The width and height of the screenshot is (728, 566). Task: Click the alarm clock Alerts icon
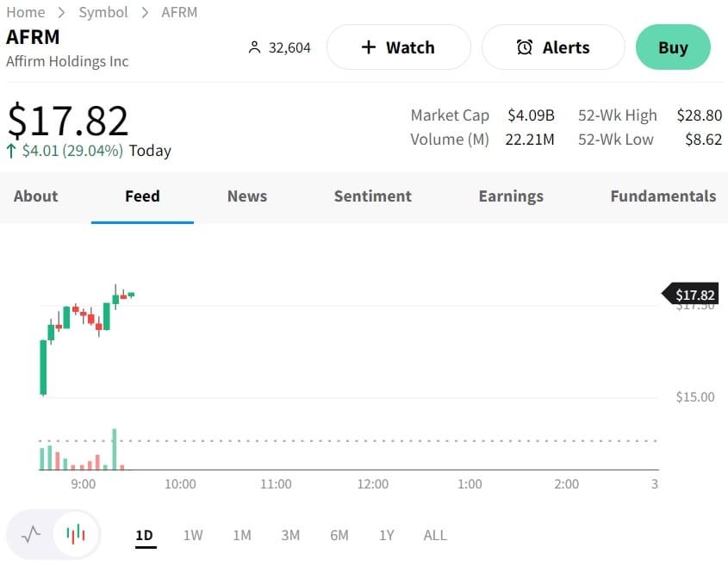coord(525,47)
